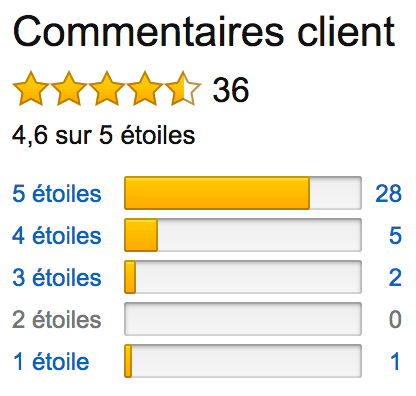Click the 'Commentaires client' heading
The width and height of the screenshot is (416, 396).
pyautogui.click(x=204, y=31)
